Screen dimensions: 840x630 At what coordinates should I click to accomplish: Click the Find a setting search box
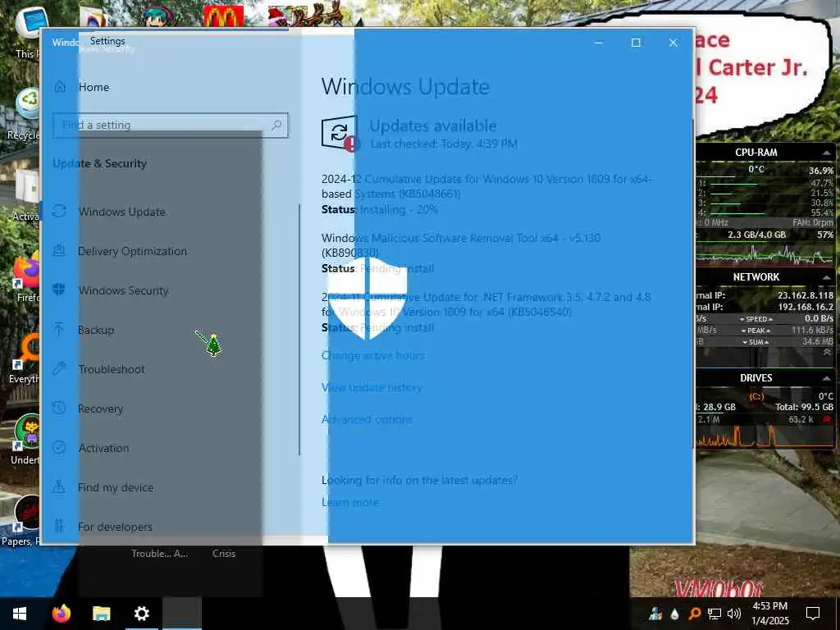(171, 126)
